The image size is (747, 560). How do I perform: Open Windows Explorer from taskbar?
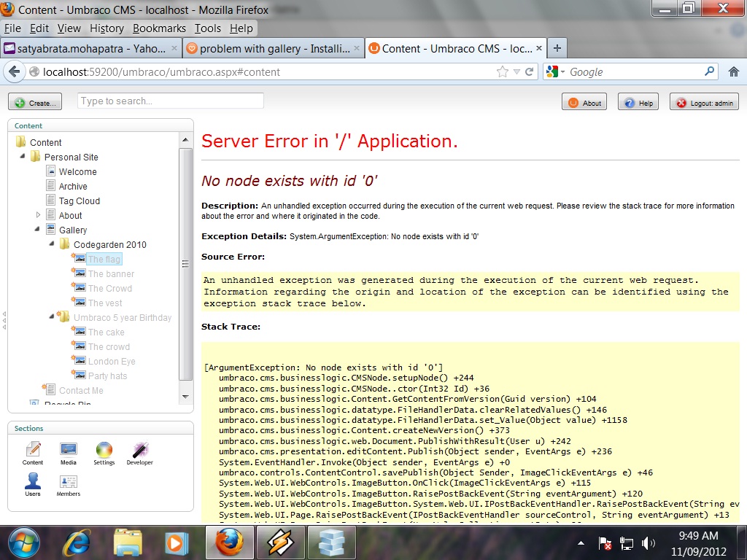click(x=128, y=542)
